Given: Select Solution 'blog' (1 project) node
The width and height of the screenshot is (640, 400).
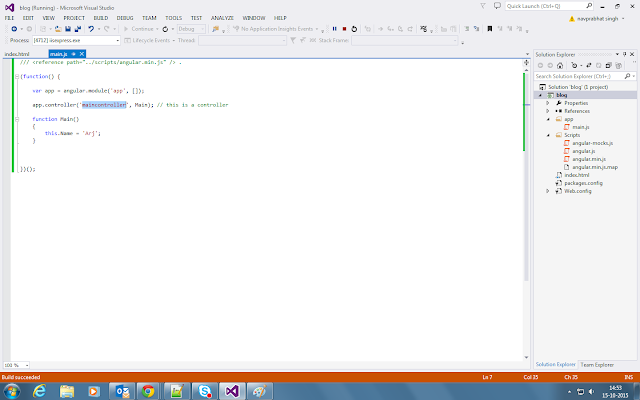Looking at the screenshot, I should 578,87.
